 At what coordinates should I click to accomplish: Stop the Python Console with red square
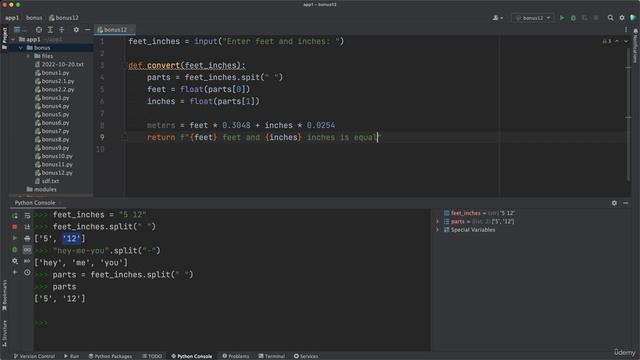15,227
